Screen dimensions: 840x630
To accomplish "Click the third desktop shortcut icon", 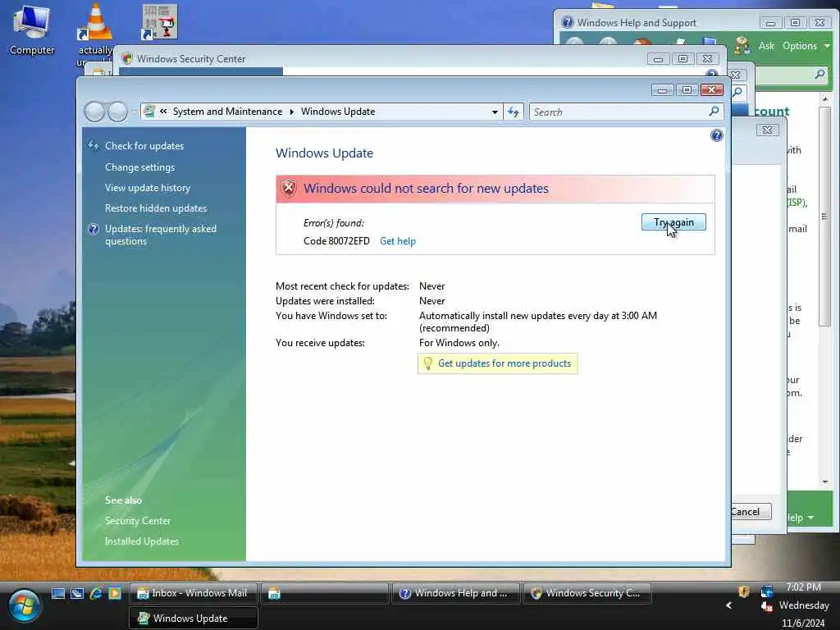I will tap(160, 22).
